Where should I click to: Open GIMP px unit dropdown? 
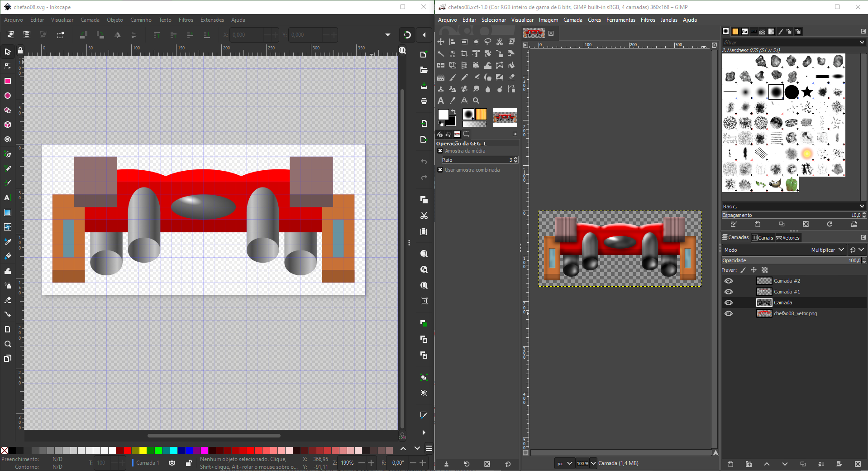565,463
